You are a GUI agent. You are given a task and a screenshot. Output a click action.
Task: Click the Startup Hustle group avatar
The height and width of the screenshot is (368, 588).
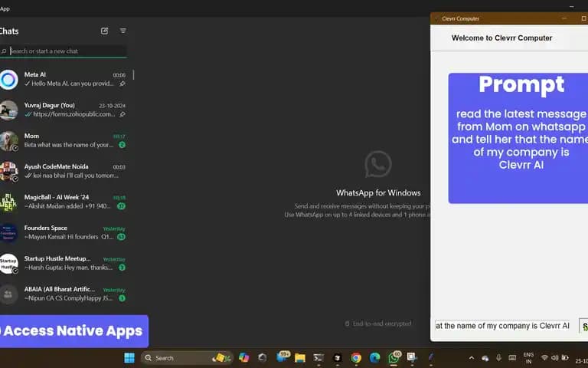tap(8, 264)
